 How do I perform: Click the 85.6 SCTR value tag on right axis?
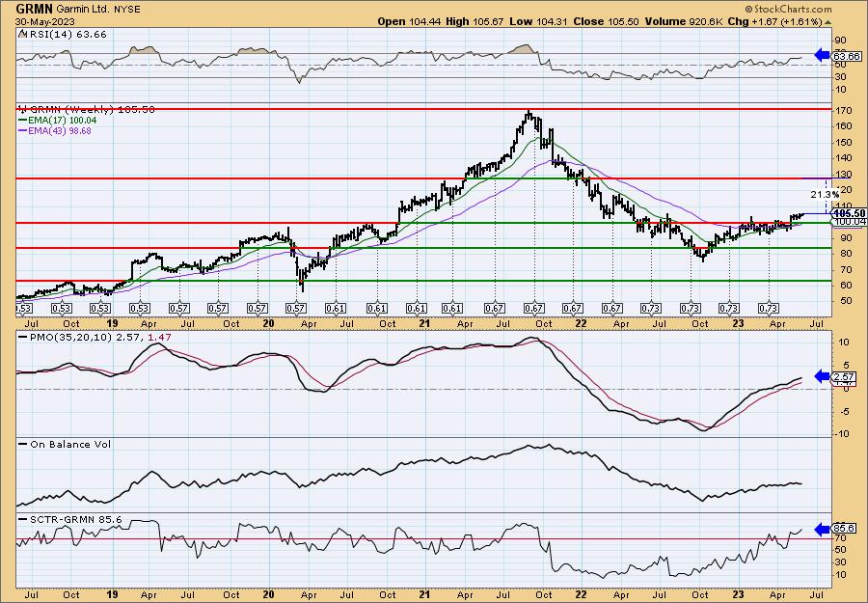844,529
